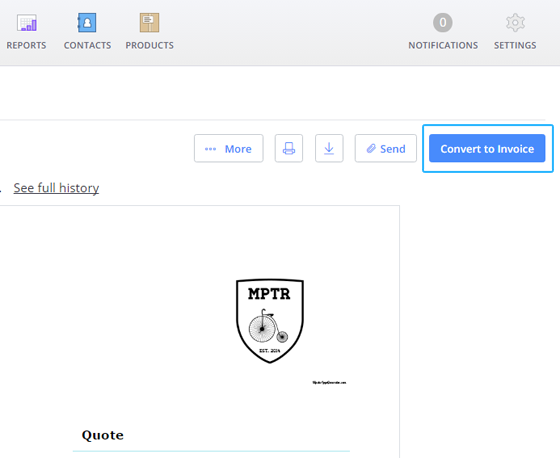Image resolution: width=560 pixels, height=458 pixels.
Task: Open the See full history link
Action: tap(56, 188)
